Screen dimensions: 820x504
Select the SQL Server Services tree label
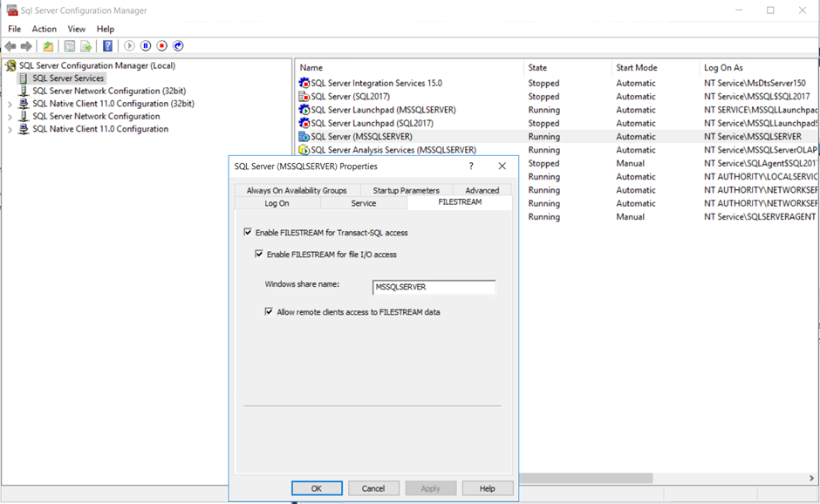(68, 78)
